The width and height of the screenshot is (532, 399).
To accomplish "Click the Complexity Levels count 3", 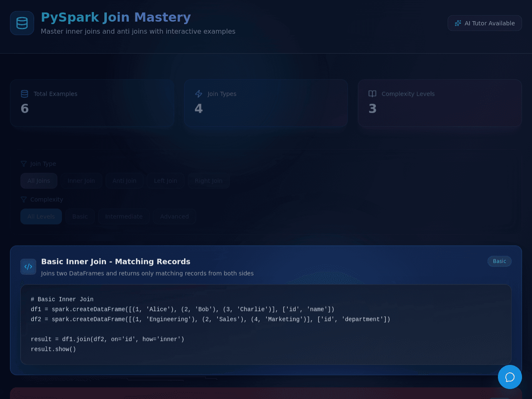I will click(372, 109).
